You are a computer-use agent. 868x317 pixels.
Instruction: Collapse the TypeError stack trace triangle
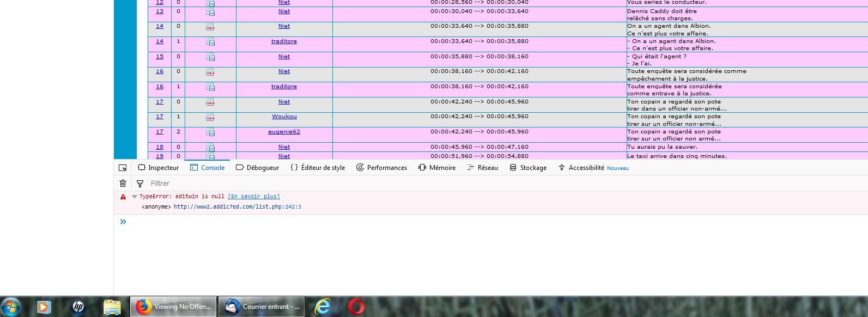[134, 197]
